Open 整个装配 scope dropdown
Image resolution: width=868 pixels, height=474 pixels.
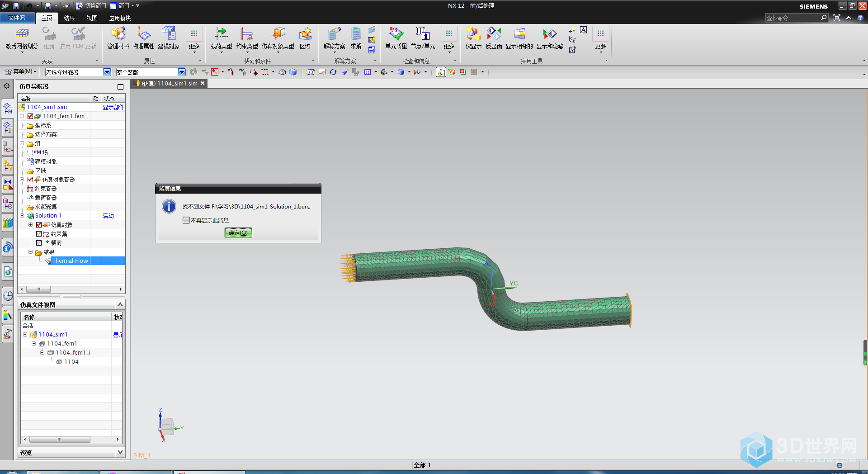(x=182, y=72)
